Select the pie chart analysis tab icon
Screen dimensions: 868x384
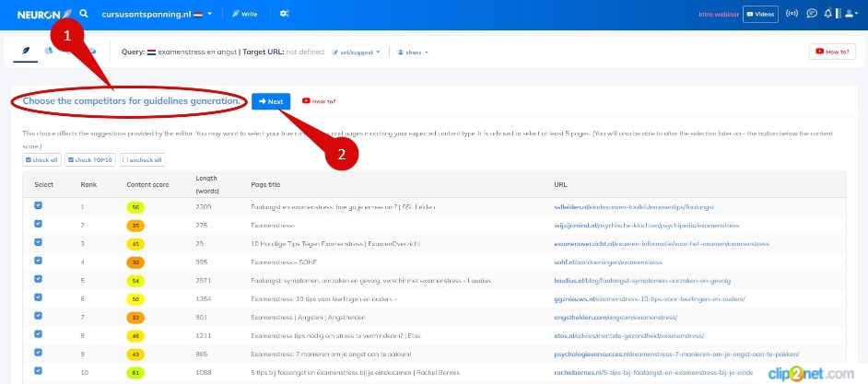point(48,52)
